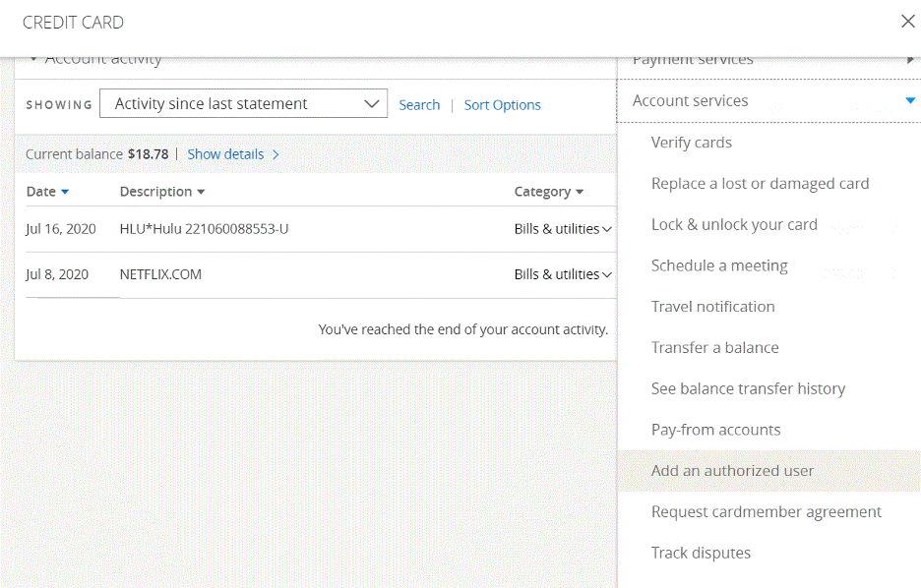
Task: Collapse the Account services menu
Action: 910,101
